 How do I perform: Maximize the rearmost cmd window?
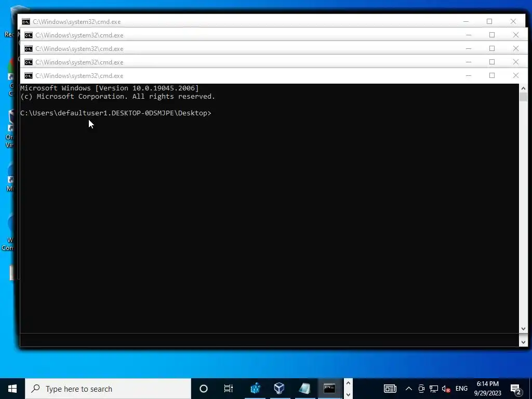point(489,21)
